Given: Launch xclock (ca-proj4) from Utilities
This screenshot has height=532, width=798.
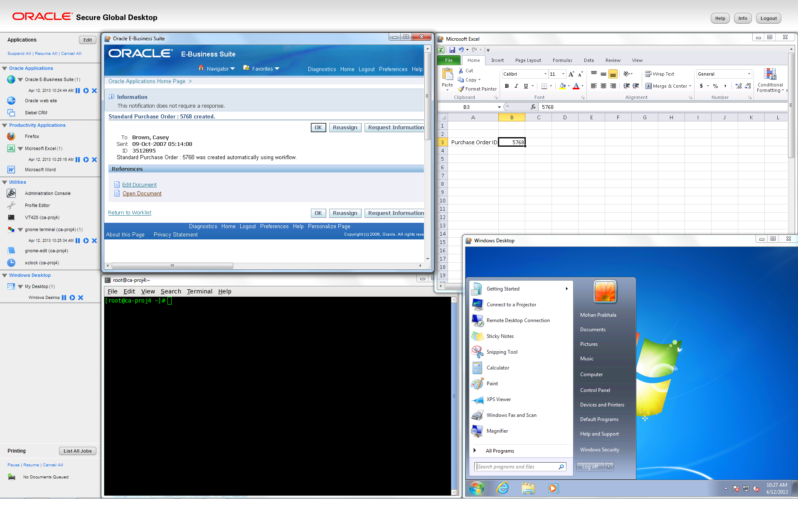Looking at the screenshot, I should [x=42, y=263].
